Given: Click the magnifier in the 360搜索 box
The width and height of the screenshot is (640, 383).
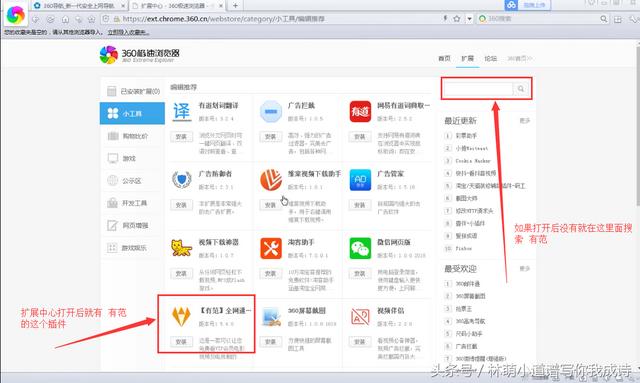Looking at the screenshot, I should click(x=604, y=18).
